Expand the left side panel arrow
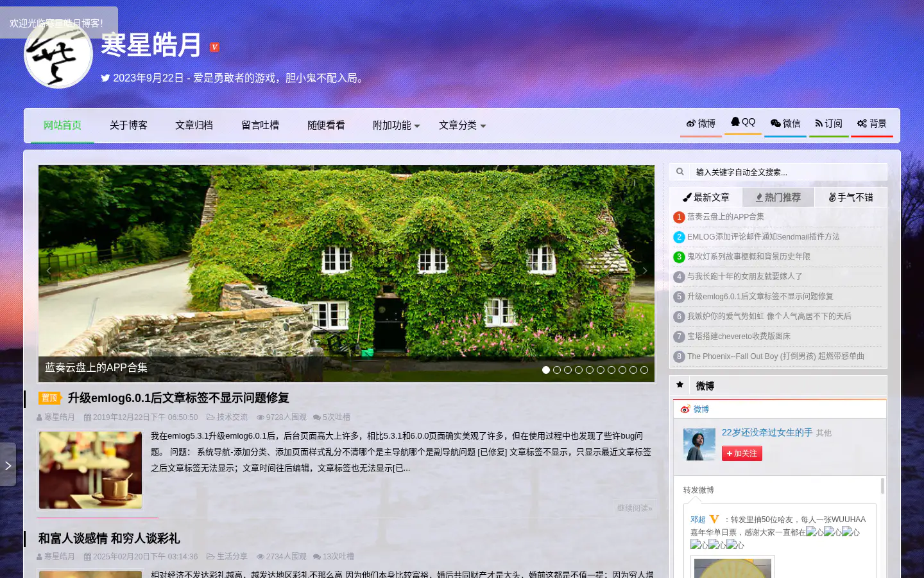Screen dimensions: 924x578 [x=8, y=464]
